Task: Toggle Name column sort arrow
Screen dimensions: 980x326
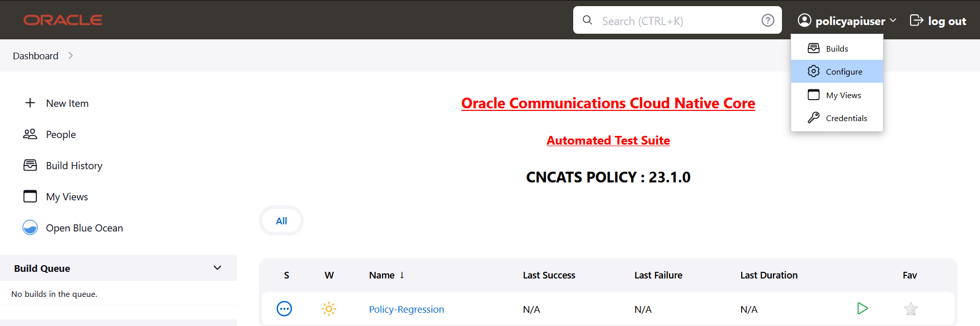Action: [402, 275]
